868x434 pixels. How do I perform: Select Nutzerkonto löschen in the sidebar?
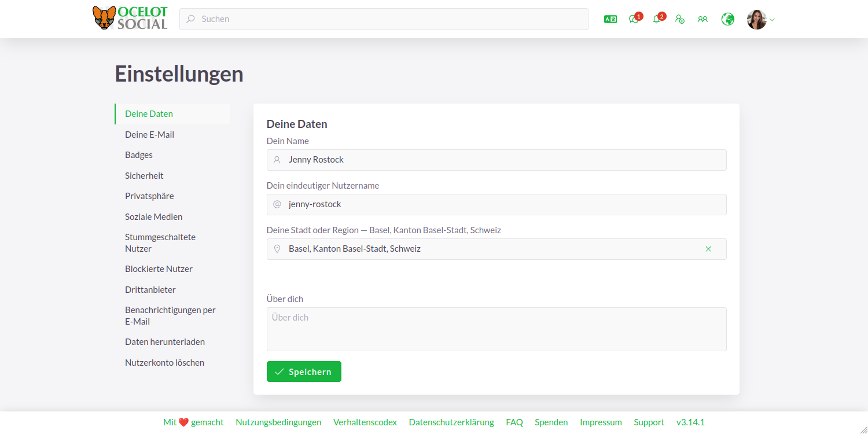164,362
